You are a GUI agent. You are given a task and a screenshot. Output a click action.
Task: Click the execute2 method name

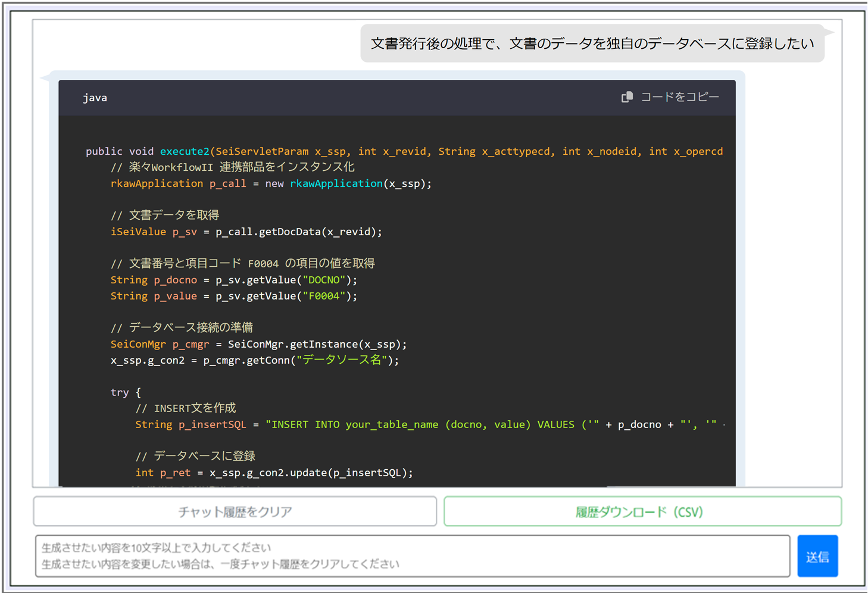[x=184, y=151]
